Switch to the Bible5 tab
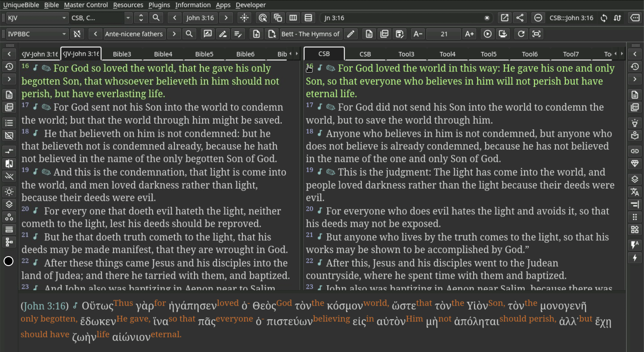This screenshot has width=644, height=352. tap(204, 54)
